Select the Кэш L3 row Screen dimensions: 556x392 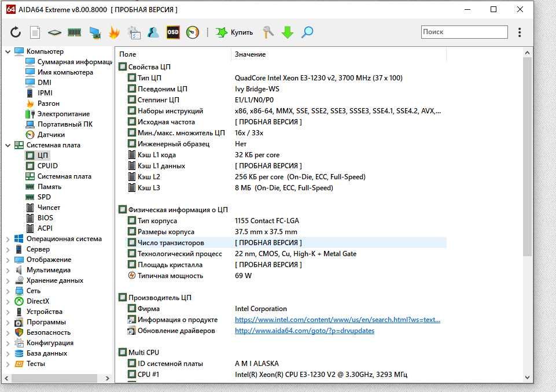click(282, 188)
